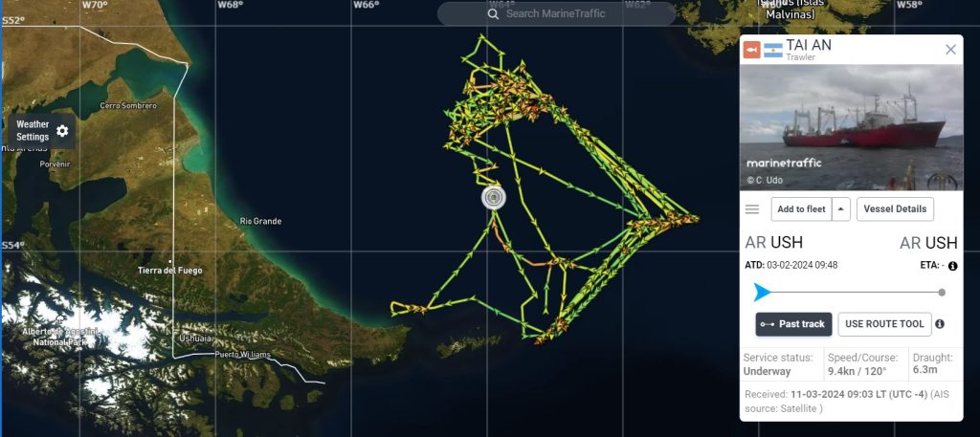Expand the Add to fleet dropdown arrow

pos(841,209)
